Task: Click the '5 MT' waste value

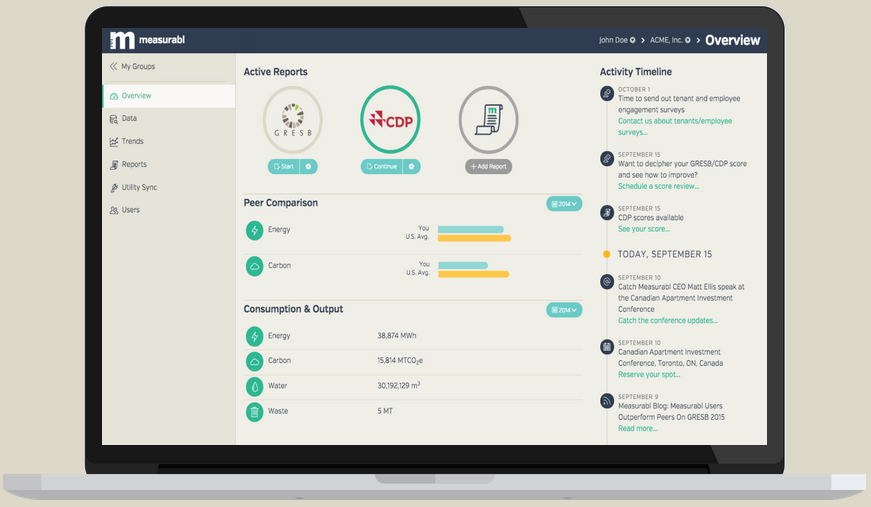Action: coord(385,411)
